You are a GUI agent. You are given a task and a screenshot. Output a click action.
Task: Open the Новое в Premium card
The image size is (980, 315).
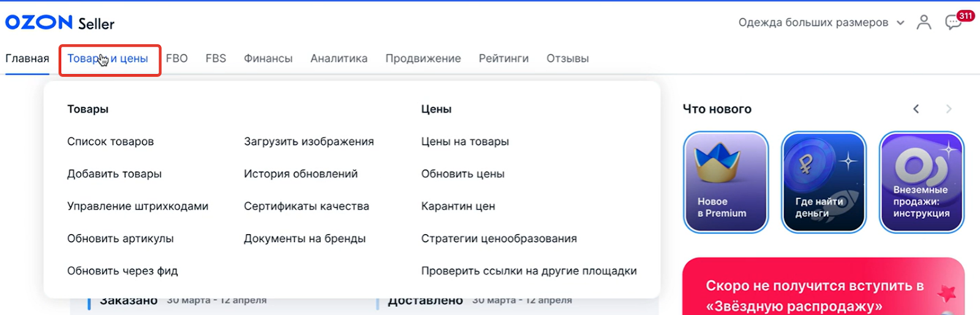click(x=726, y=182)
